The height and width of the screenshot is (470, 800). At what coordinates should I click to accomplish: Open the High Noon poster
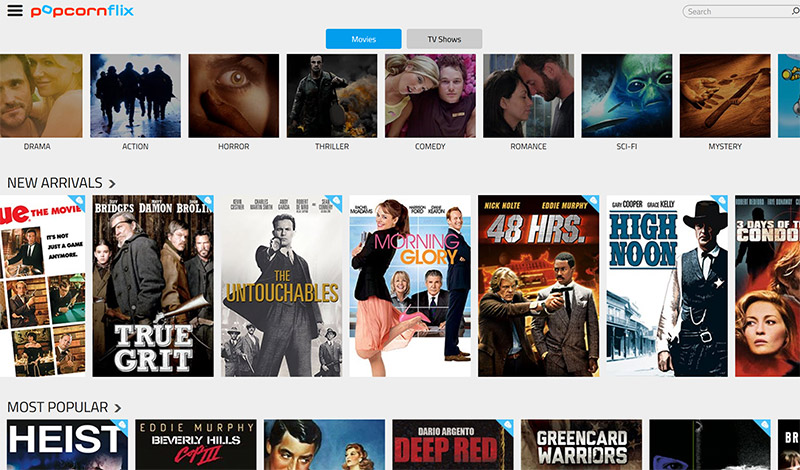(667, 286)
